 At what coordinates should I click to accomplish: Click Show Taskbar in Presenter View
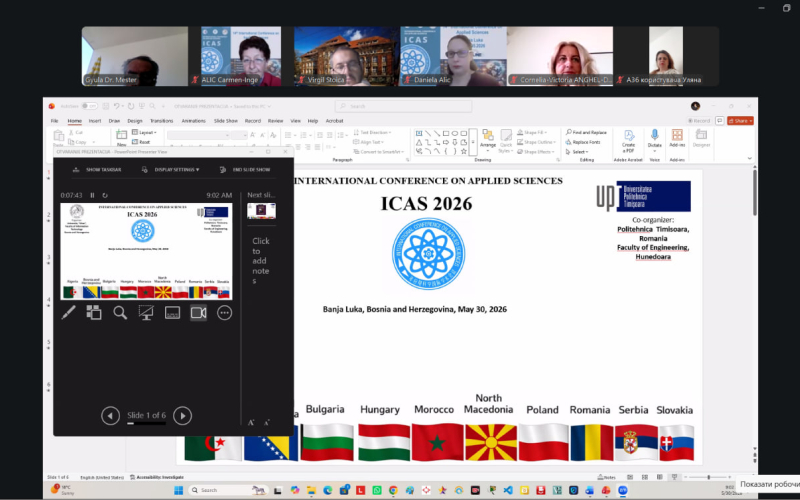97,169
